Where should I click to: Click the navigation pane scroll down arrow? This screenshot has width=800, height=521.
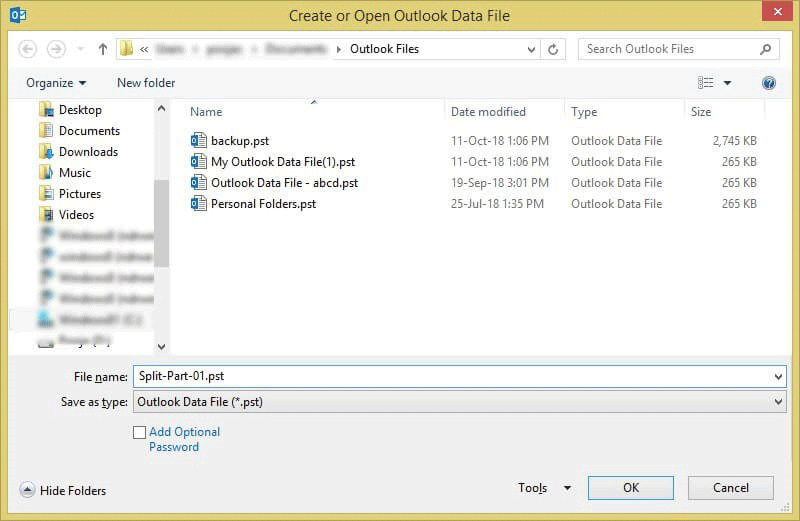(161, 346)
